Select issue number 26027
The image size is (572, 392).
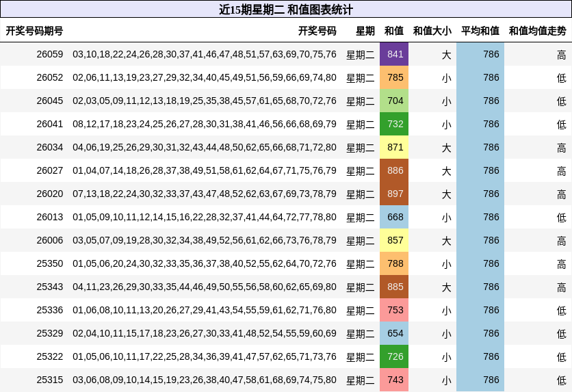(50, 170)
